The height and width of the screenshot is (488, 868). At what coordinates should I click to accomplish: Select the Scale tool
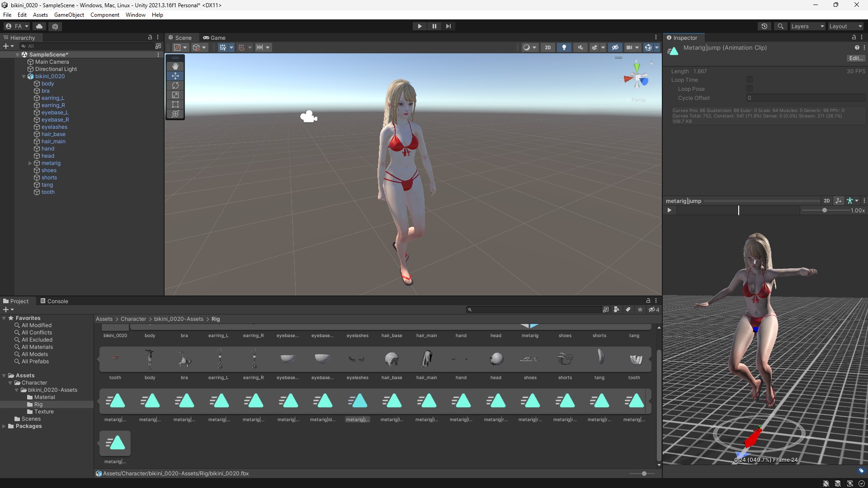pyautogui.click(x=175, y=95)
